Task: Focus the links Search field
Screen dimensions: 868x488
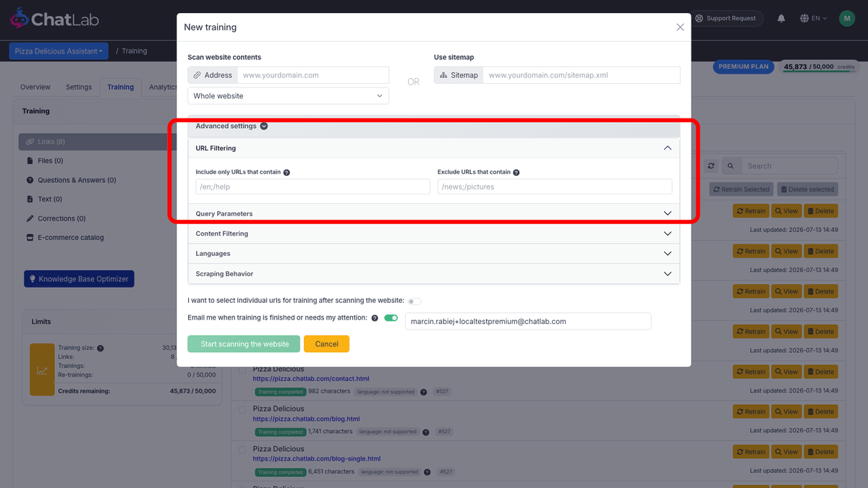Action: coord(789,166)
